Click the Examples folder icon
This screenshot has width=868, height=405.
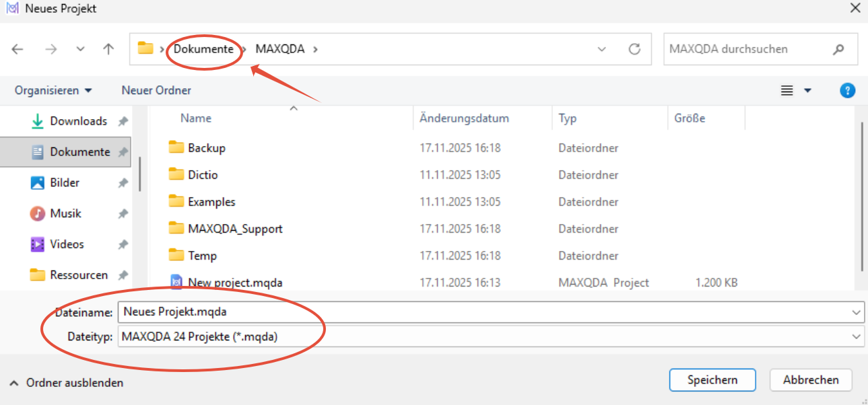point(176,201)
